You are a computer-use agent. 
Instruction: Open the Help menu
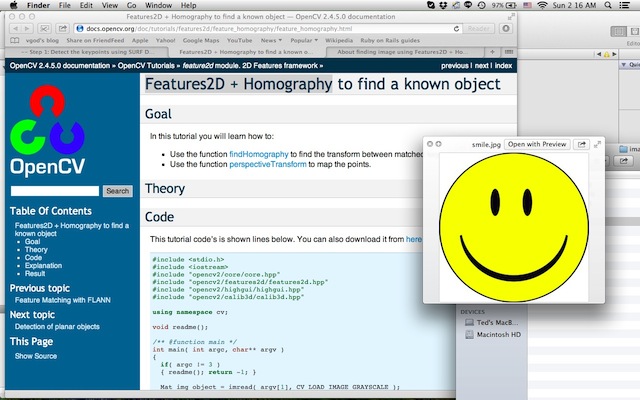pyautogui.click(x=188, y=5)
